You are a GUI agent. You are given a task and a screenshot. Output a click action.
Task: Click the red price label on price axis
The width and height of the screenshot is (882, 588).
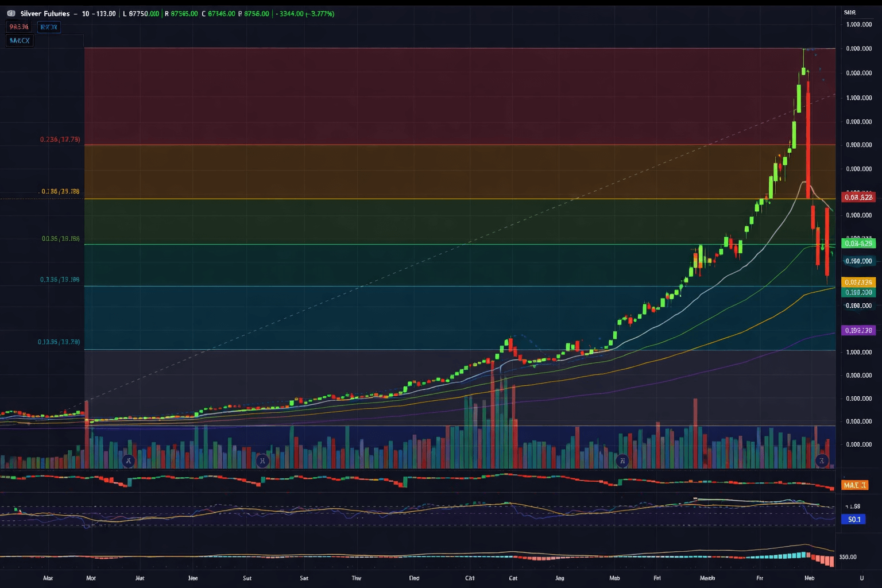click(x=858, y=197)
